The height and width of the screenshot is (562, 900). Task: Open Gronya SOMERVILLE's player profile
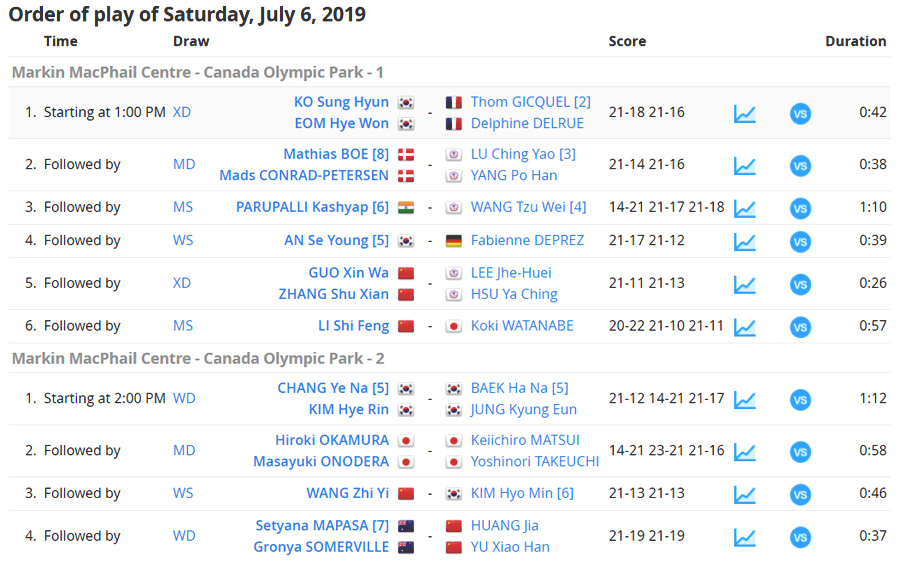[x=321, y=547]
